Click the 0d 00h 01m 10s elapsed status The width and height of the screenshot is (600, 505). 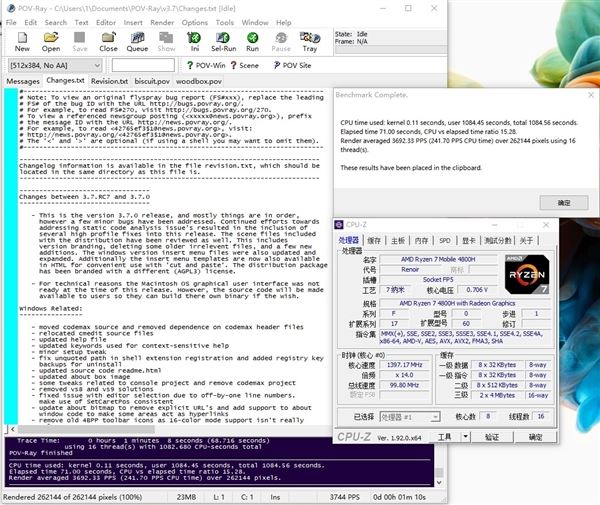point(399,497)
